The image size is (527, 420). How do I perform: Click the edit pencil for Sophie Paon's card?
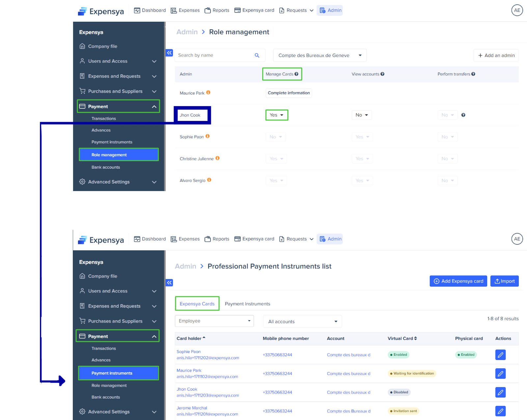pyautogui.click(x=500, y=355)
